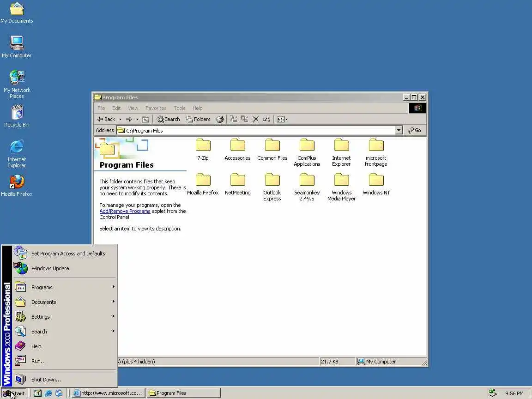Click the History toolbar icon
Screen dimensions: 532x399
[x=220, y=120]
